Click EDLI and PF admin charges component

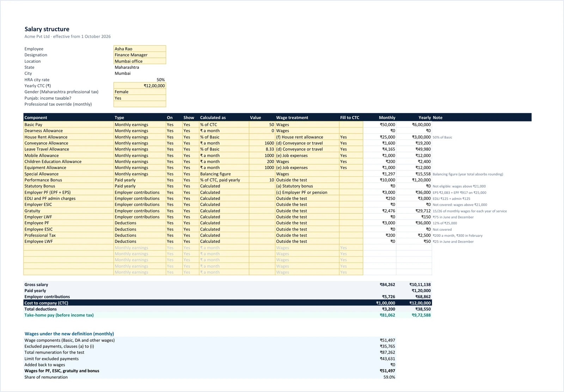pos(68,198)
